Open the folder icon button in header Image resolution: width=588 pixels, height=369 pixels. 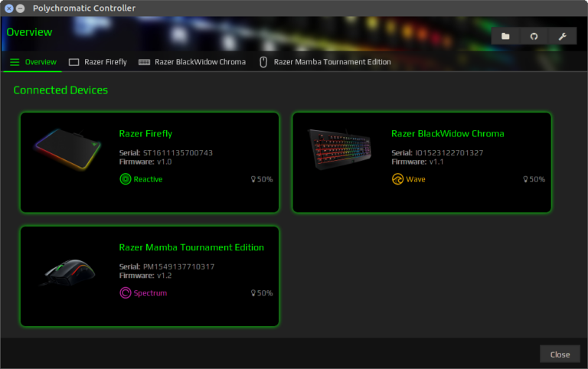pyautogui.click(x=505, y=36)
